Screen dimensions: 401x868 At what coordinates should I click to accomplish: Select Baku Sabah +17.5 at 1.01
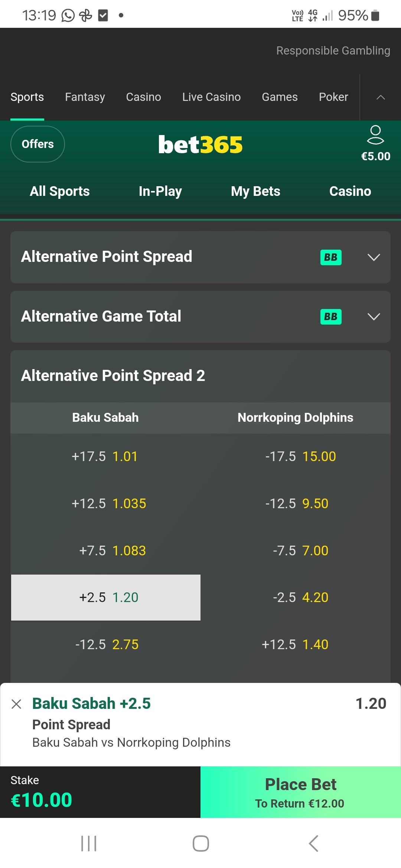(106, 456)
